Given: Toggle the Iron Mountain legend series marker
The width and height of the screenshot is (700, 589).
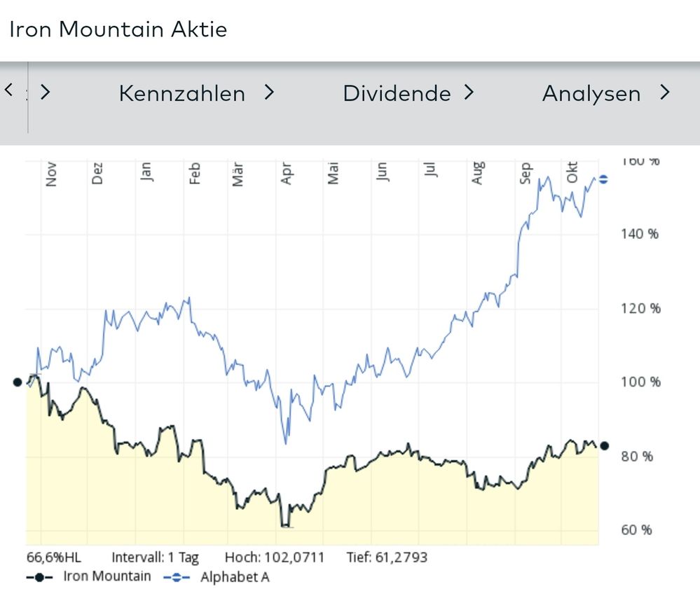Looking at the screenshot, I should click(39, 577).
